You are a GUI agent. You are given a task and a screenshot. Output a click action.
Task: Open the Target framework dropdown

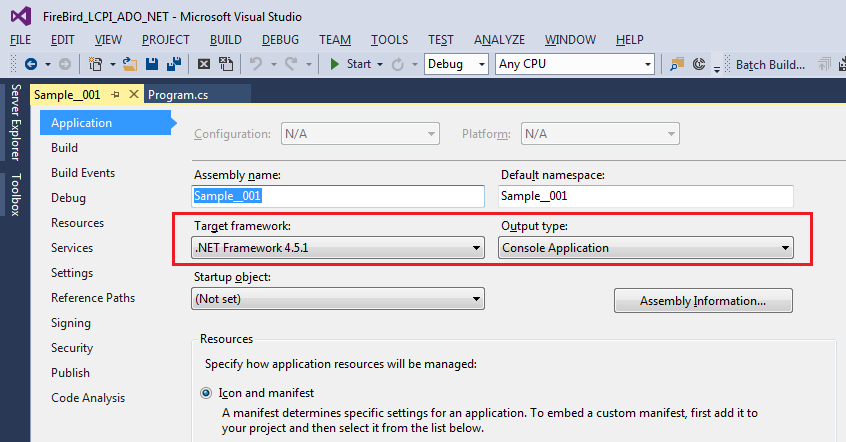[x=338, y=248]
